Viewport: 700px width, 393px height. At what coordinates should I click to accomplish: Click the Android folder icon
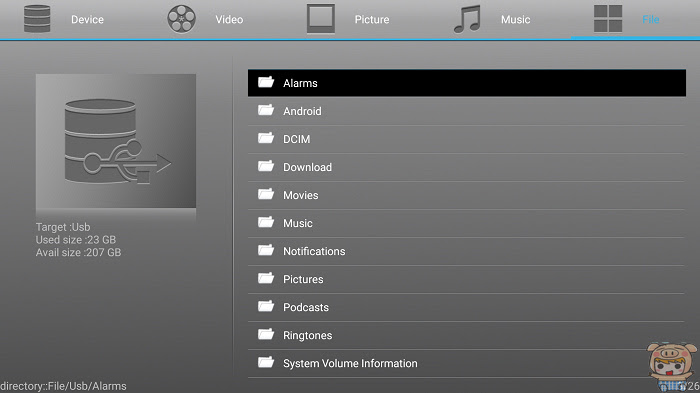pos(266,110)
